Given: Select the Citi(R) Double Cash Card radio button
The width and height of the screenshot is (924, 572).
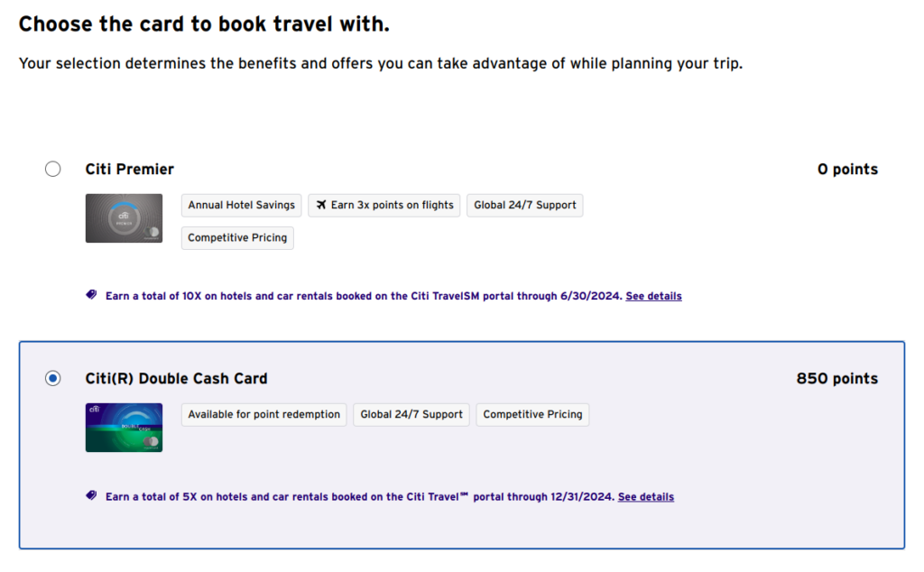Looking at the screenshot, I should [53, 378].
